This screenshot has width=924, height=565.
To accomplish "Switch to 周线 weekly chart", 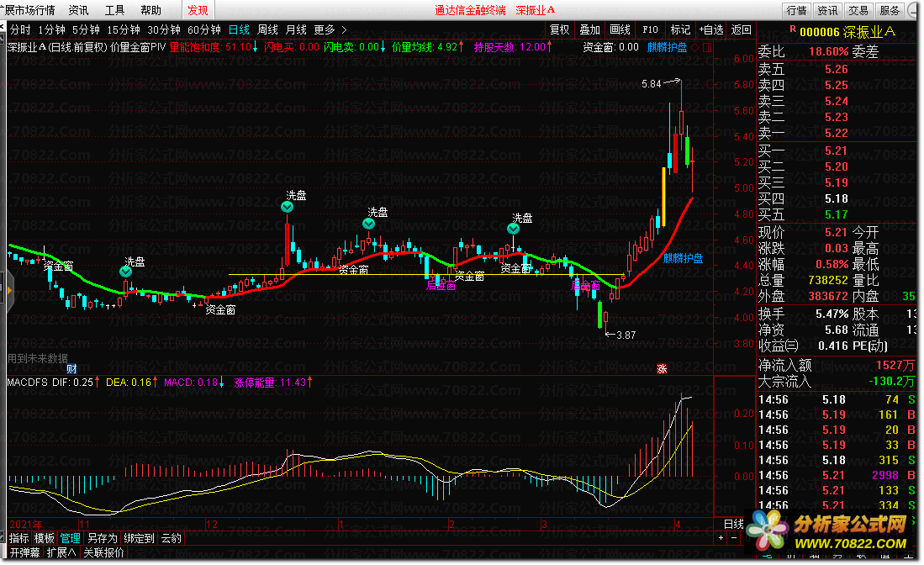I will pos(267,29).
